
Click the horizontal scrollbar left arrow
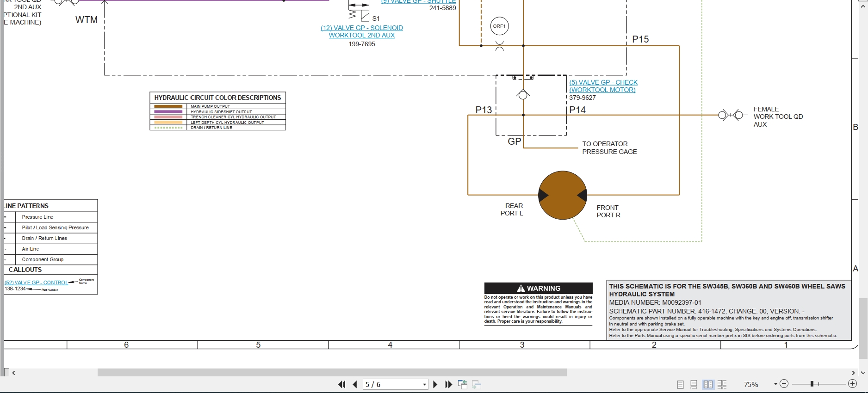(x=14, y=373)
